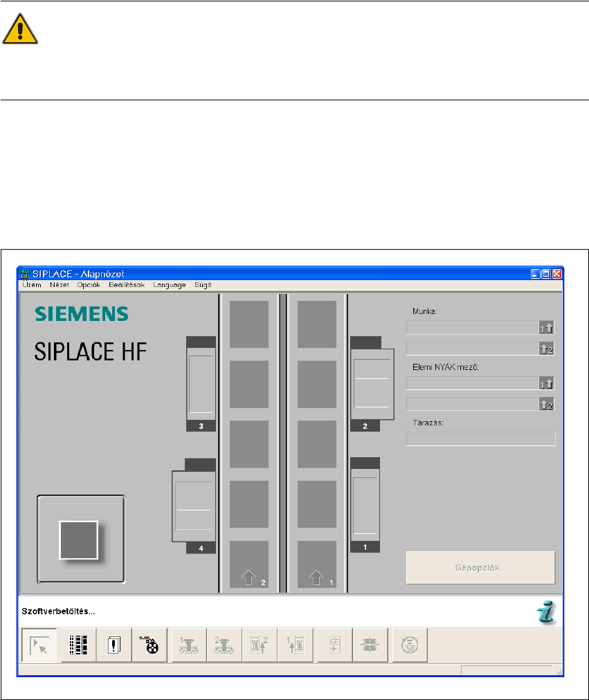
Task: Select feeder table location 2
Action: click(372, 384)
